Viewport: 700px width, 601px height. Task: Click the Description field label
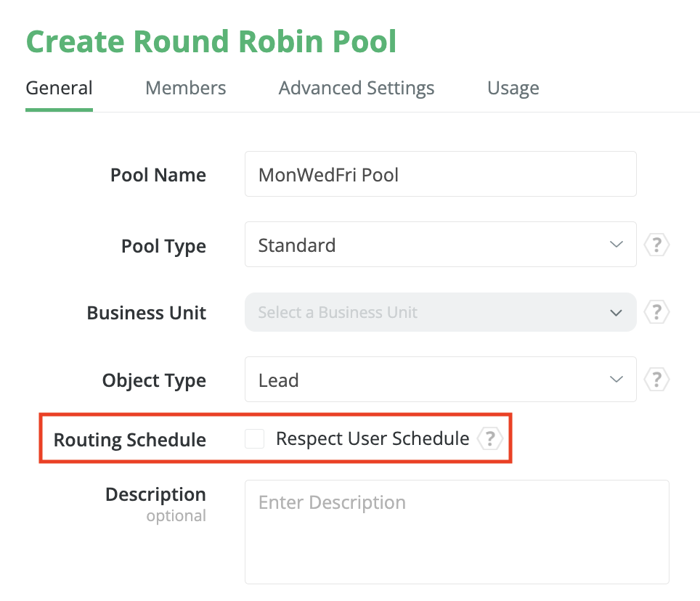tap(155, 495)
